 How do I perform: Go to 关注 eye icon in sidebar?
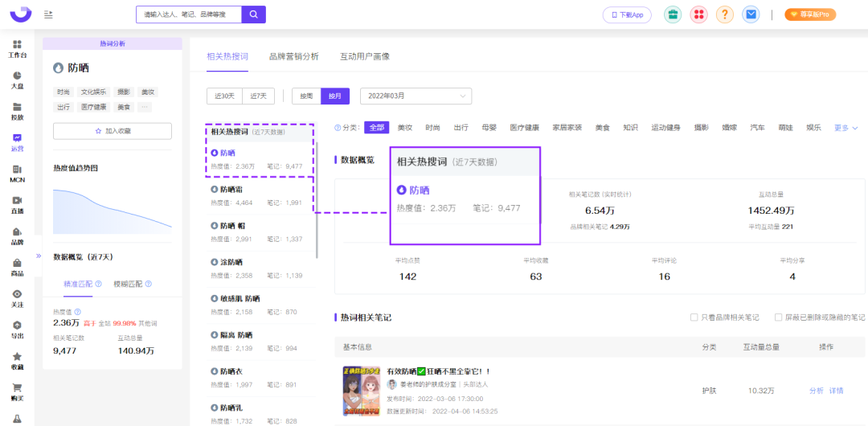coord(17,298)
